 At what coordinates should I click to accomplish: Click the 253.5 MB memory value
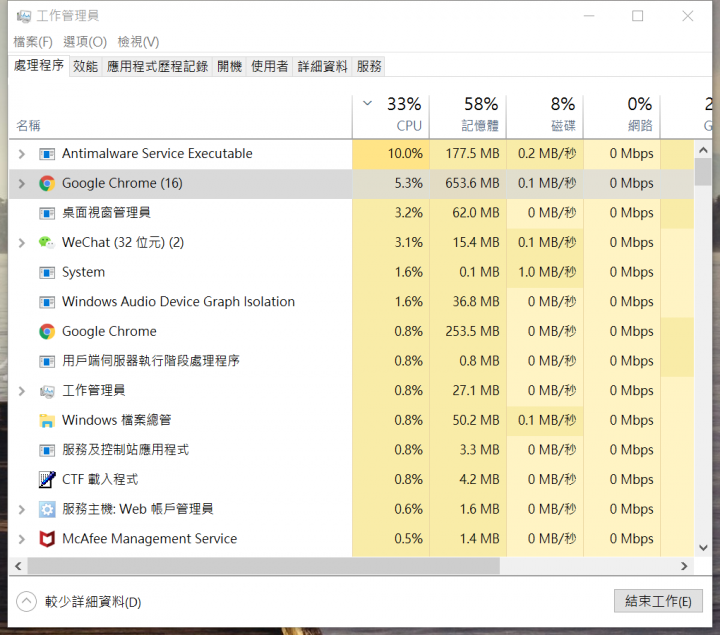coord(472,332)
